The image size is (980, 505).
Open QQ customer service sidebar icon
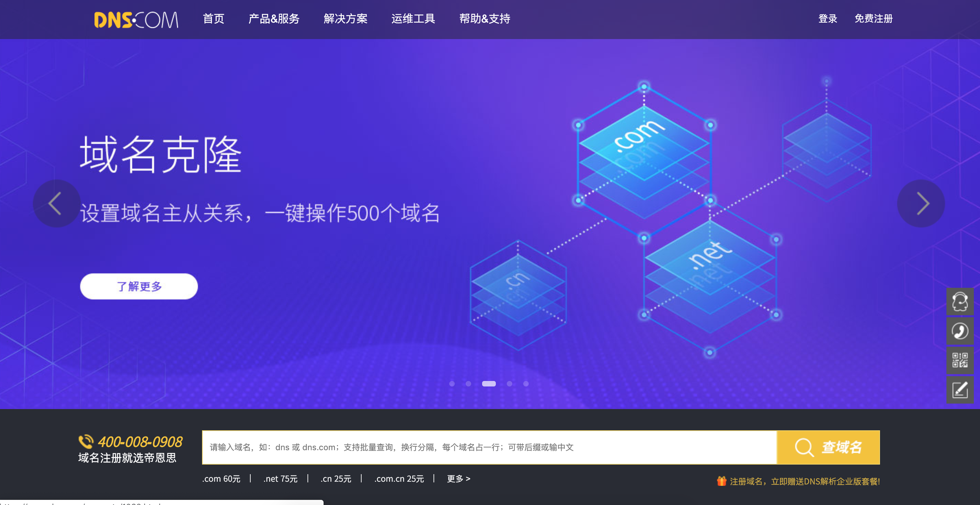tap(959, 301)
